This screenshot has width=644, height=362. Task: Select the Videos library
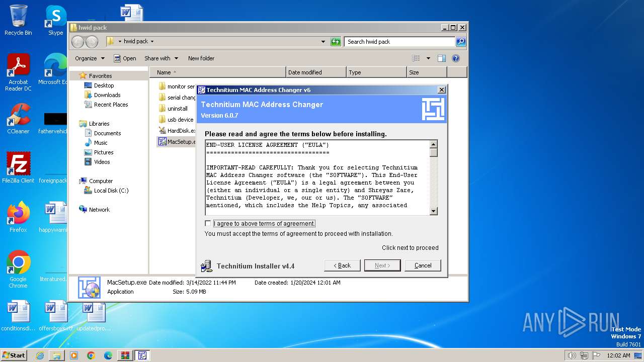pyautogui.click(x=102, y=162)
